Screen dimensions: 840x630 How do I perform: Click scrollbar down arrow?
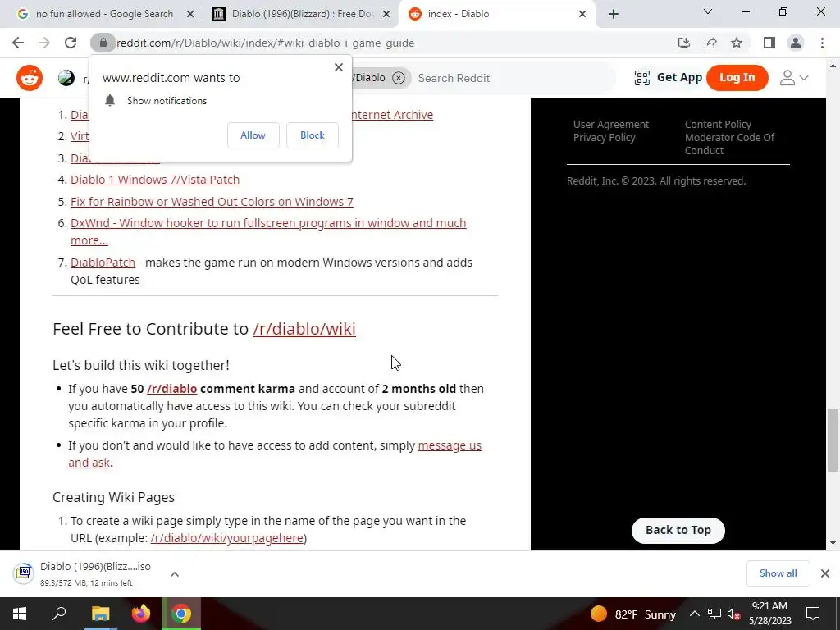click(833, 543)
